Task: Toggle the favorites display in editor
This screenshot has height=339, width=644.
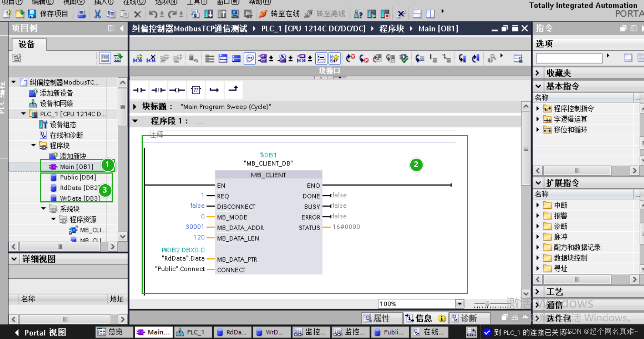Action: tap(334, 58)
